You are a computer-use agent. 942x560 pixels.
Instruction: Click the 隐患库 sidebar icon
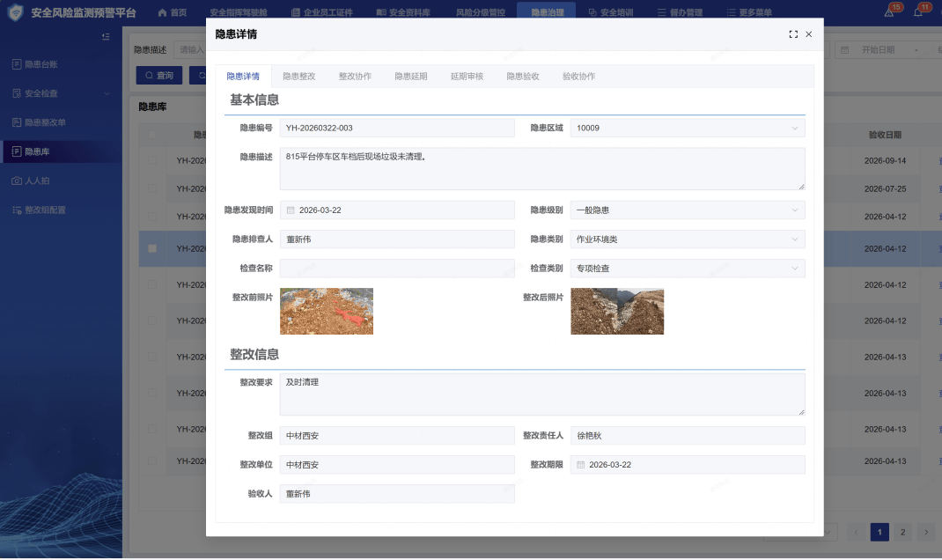coord(17,151)
